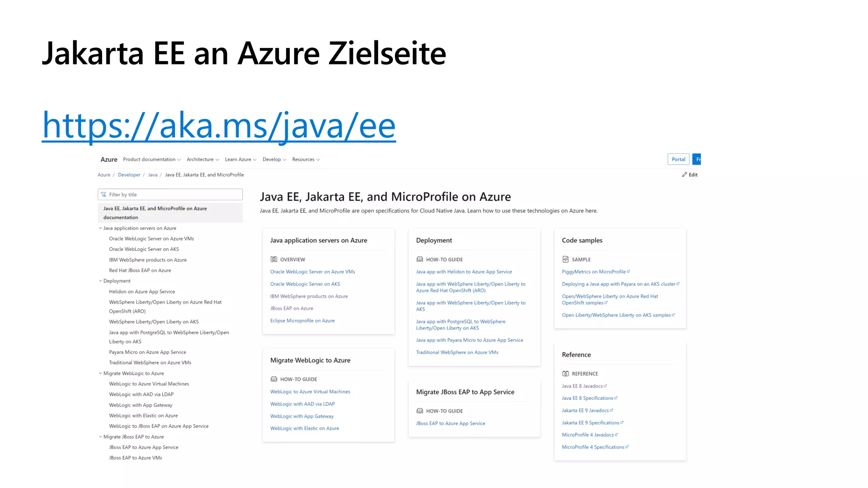Click external link icon beside MicroProfile 4 Specifications
The width and height of the screenshot is (868, 488).
pos(627,447)
